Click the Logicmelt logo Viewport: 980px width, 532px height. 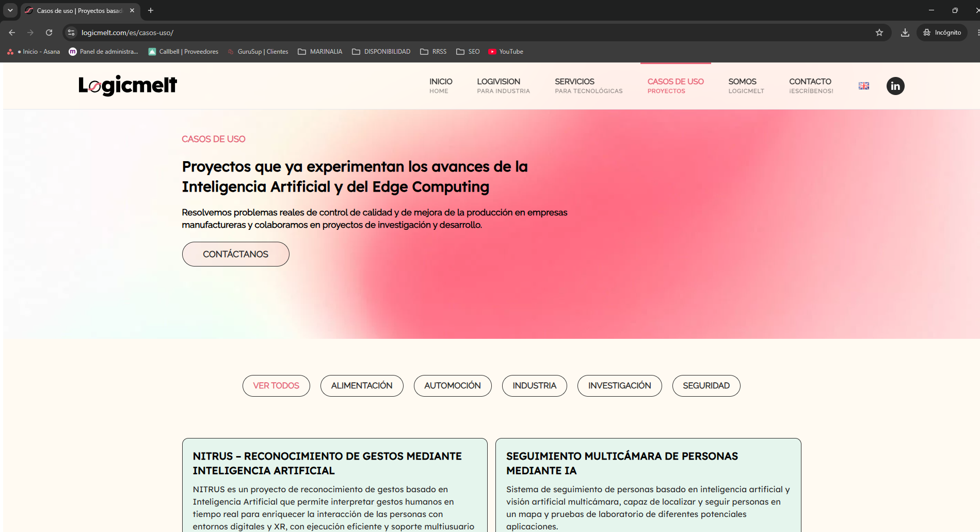point(127,86)
